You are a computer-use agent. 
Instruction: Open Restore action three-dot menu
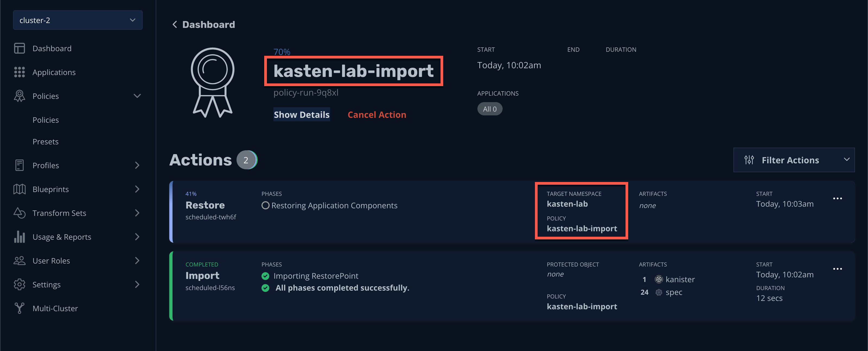[837, 199]
